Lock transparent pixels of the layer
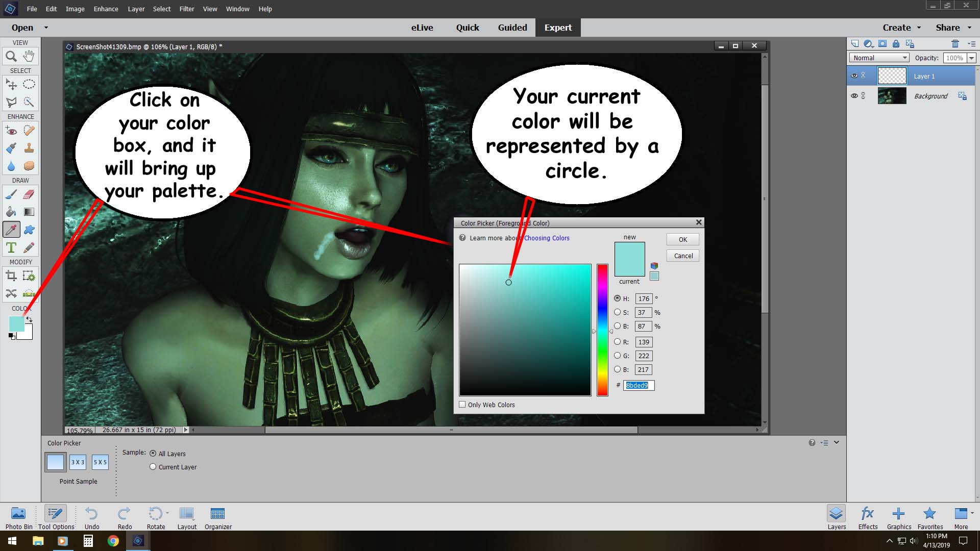980x551 pixels. (x=910, y=44)
